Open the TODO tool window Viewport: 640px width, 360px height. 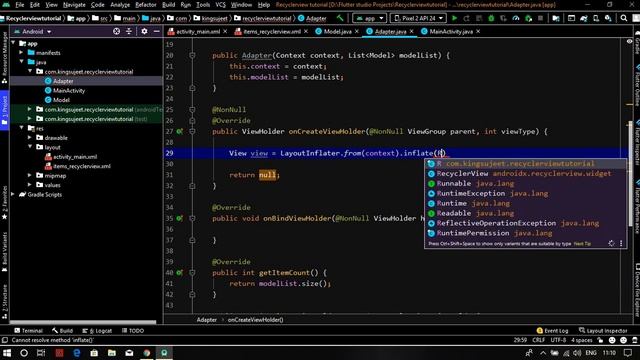click(x=133, y=331)
